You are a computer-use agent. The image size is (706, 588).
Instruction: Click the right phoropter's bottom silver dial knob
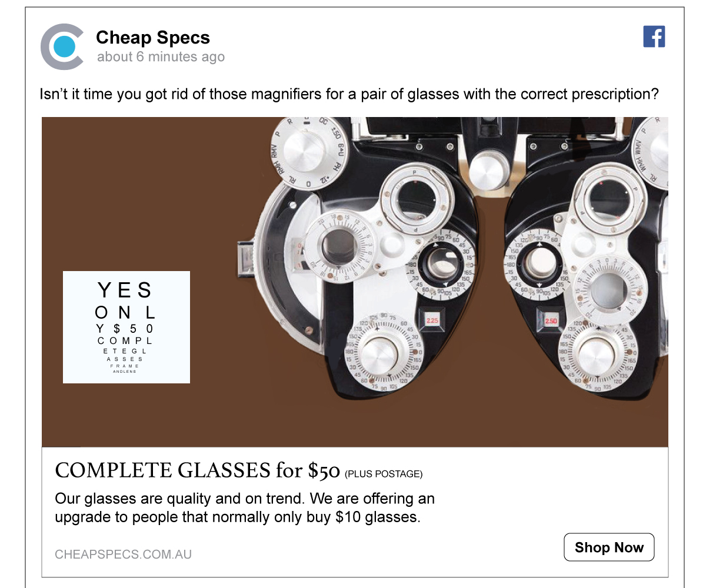click(597, 354)
